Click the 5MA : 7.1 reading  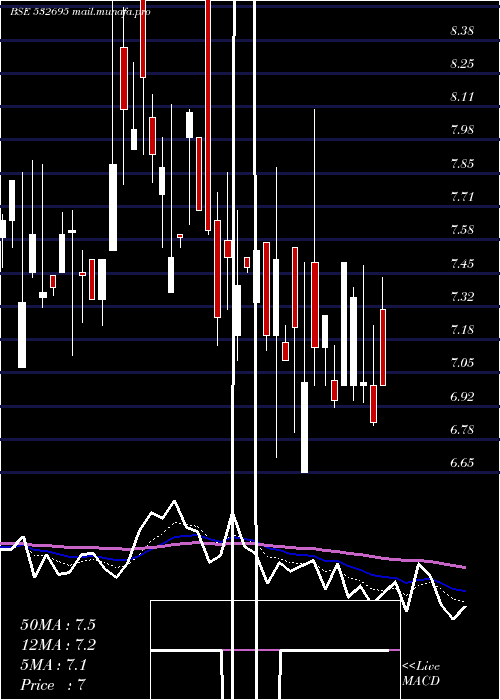pos(54,665)
